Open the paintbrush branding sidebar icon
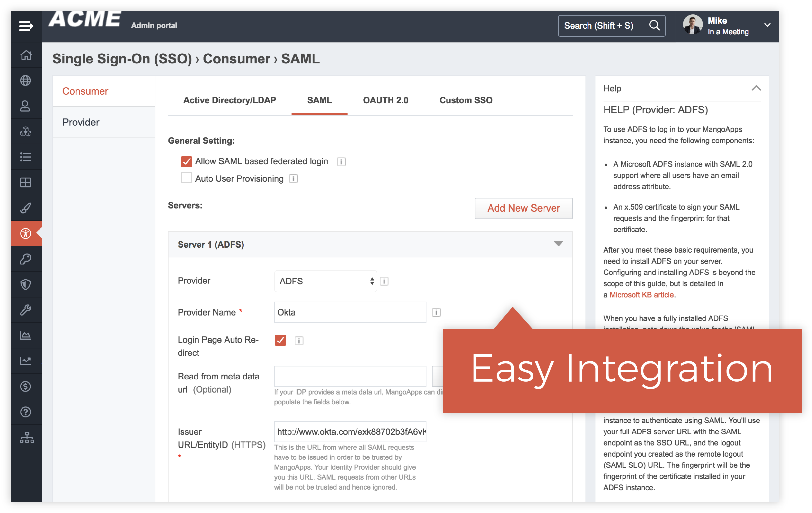Image resolution: width=812 pixels, height=513 pixels. 26,208
